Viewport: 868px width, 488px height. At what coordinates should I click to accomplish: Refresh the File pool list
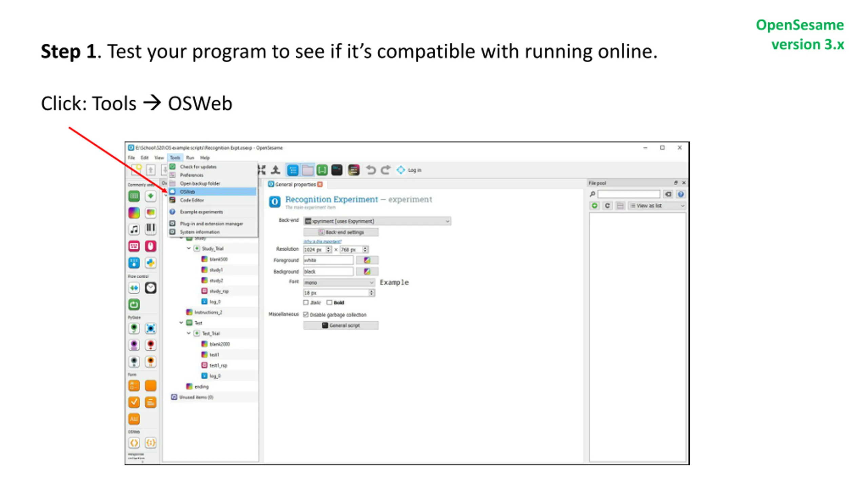tap(608, 206)
